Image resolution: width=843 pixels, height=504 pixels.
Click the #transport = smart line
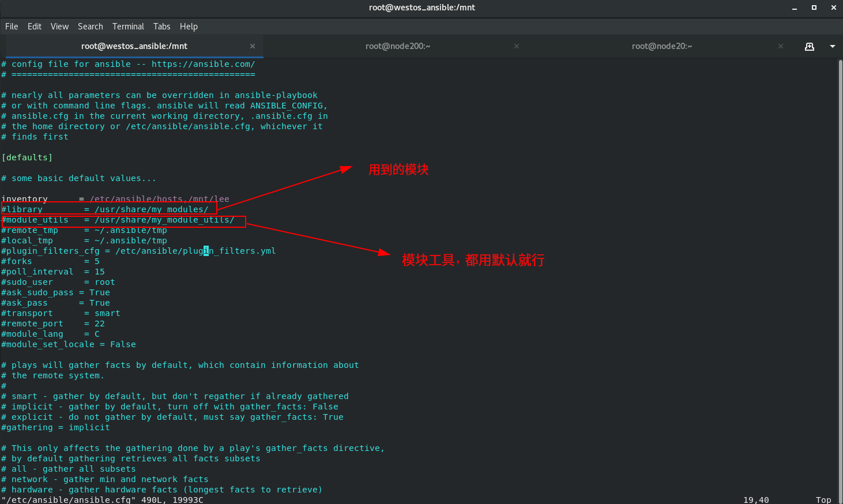[x=61, y=313]
